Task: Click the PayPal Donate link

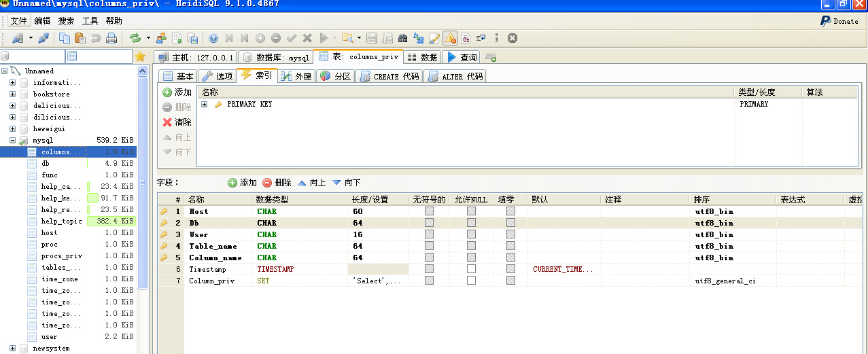Action: pyautogui.click(x=839, y=21)
